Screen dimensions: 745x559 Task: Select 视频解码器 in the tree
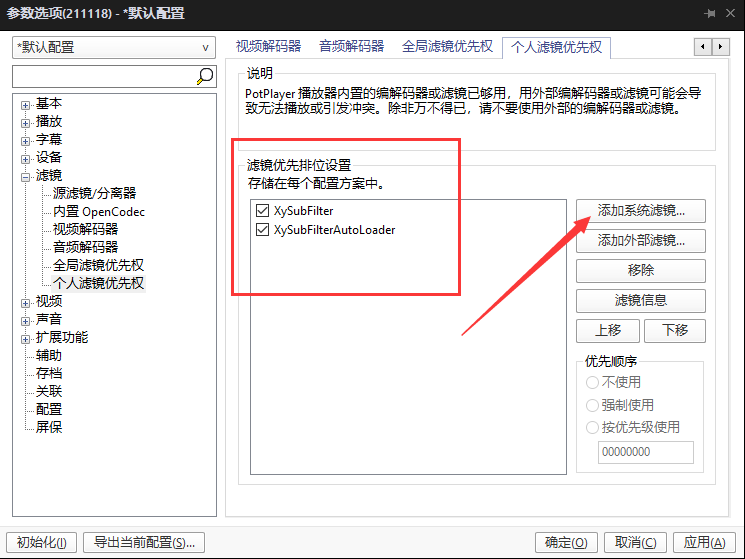(86, 229)
